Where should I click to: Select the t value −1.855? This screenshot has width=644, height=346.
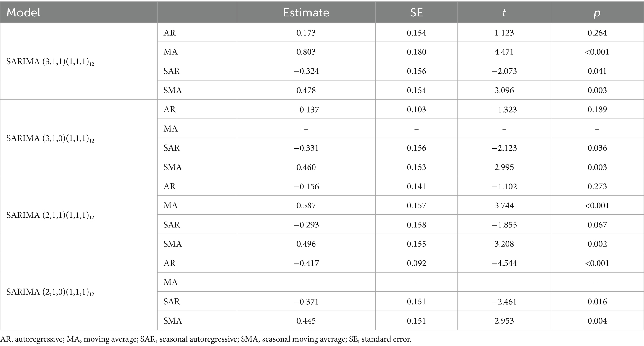[x=504, y=225]
